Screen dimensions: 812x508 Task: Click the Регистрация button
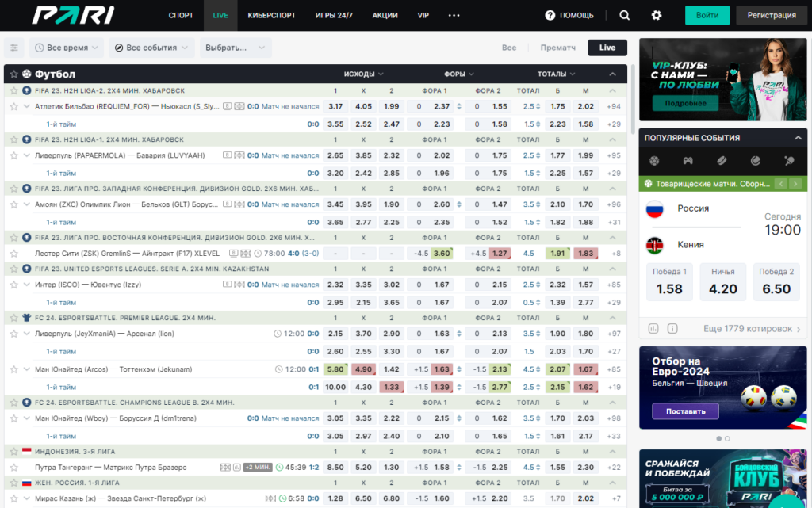[772, 15]
